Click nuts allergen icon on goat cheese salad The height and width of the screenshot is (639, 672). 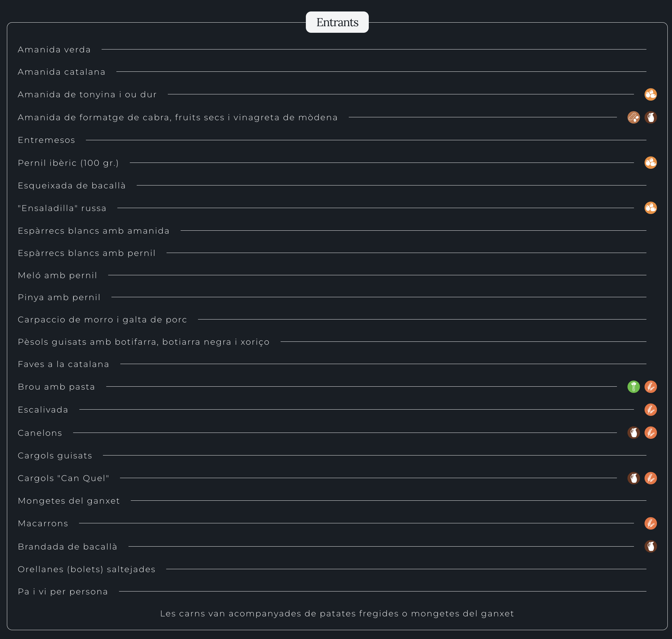pos(633,117)
